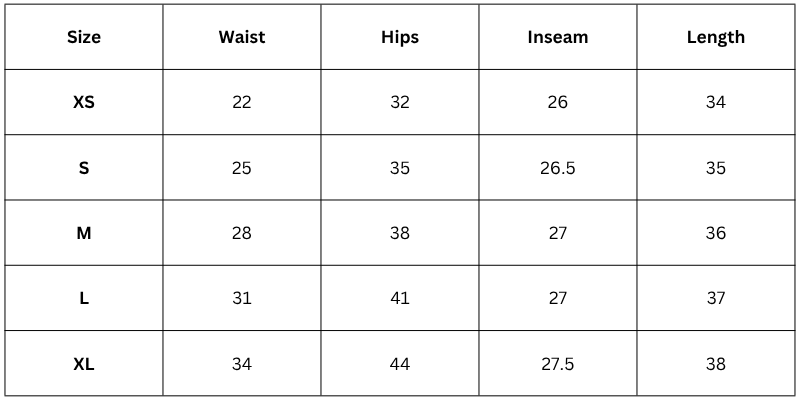
Task: Click the XL inseam value 27.5
Action: coord(558,364)
